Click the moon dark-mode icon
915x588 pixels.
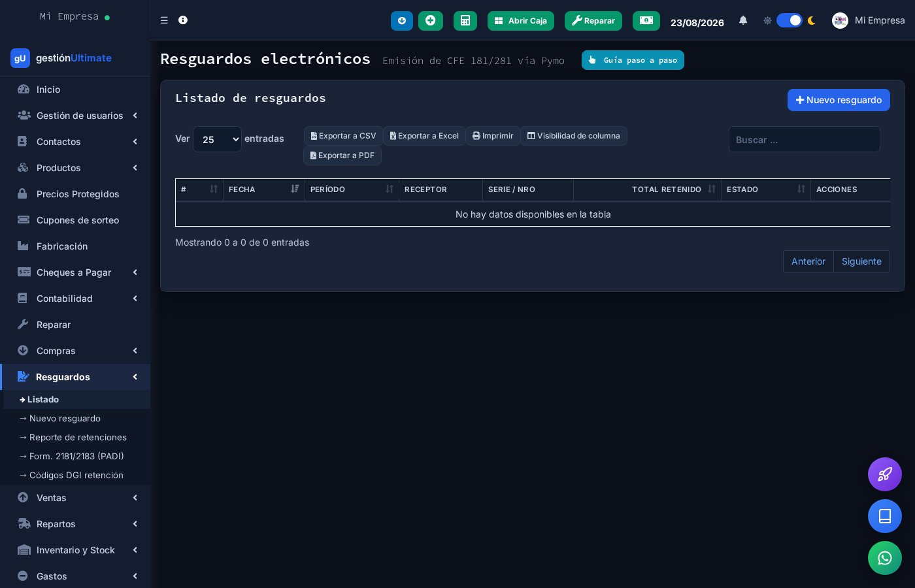[812, 20]
